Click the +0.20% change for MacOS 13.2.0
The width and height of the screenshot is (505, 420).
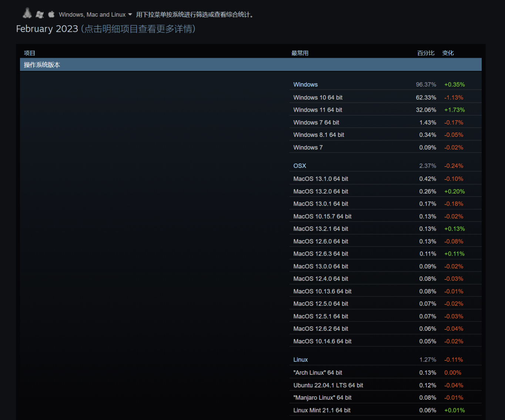[455, 191]
